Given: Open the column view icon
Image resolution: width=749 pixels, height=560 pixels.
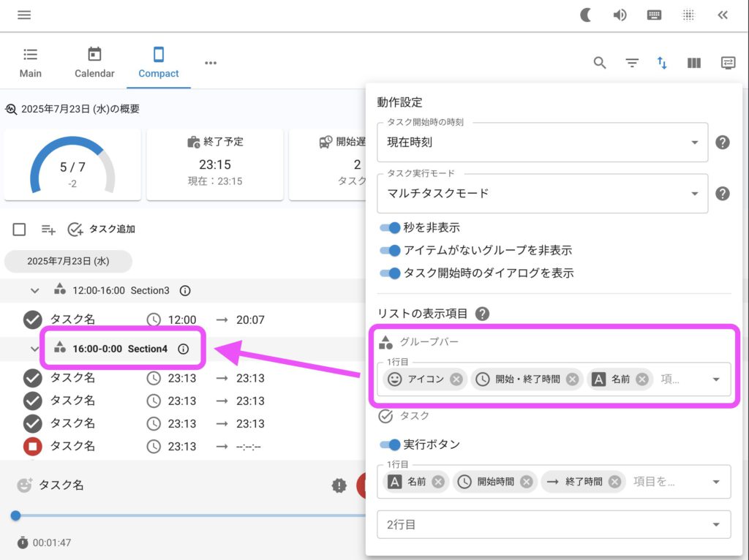Looking at the screenshot, I should [693, 63].
